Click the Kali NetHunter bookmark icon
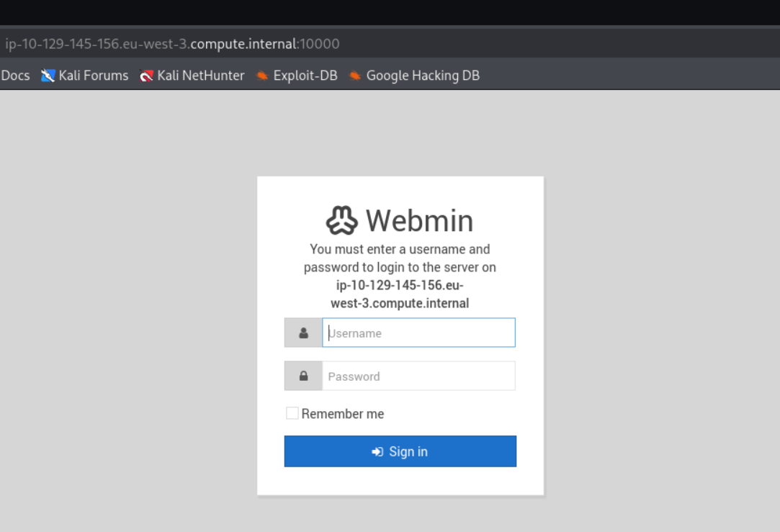 pos(146,76)
